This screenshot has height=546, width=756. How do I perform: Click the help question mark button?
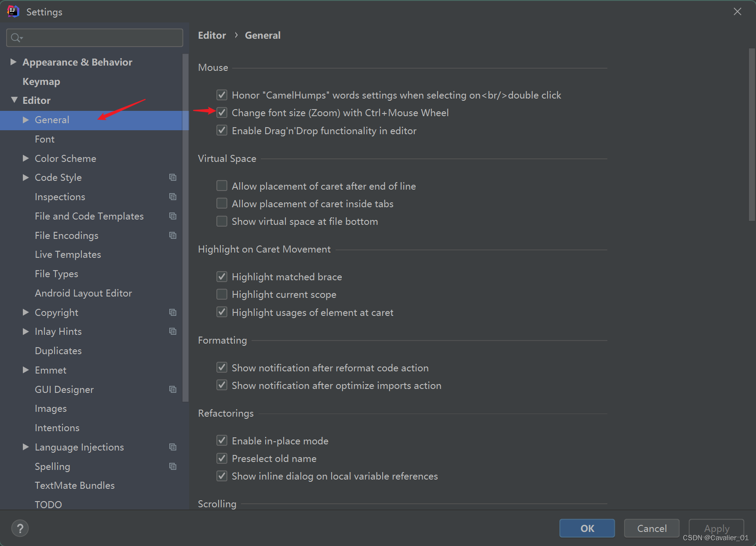coord(20,528)
